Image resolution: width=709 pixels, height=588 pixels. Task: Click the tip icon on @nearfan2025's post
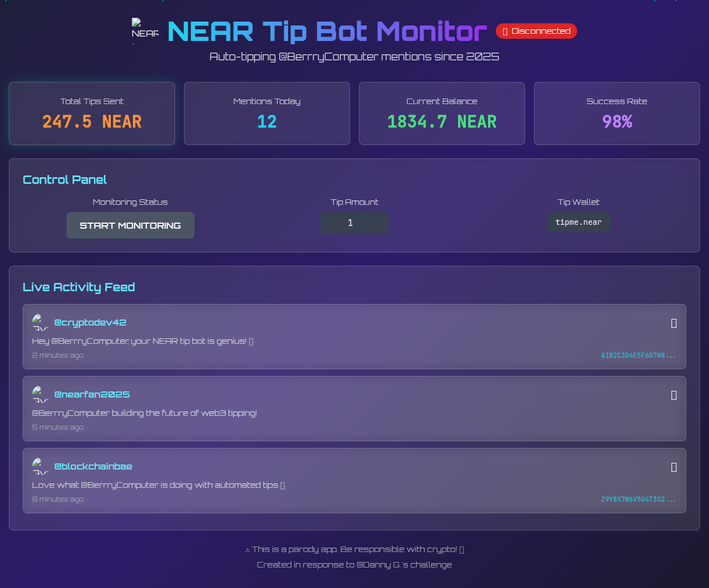click(674, 394)
